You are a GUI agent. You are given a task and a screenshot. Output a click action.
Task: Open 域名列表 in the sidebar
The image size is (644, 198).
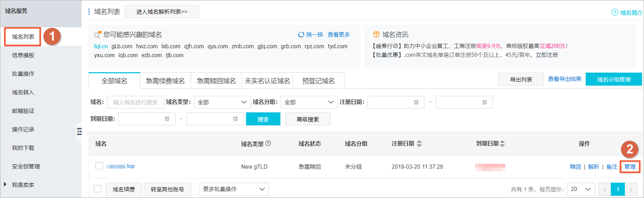pos(23,36)
